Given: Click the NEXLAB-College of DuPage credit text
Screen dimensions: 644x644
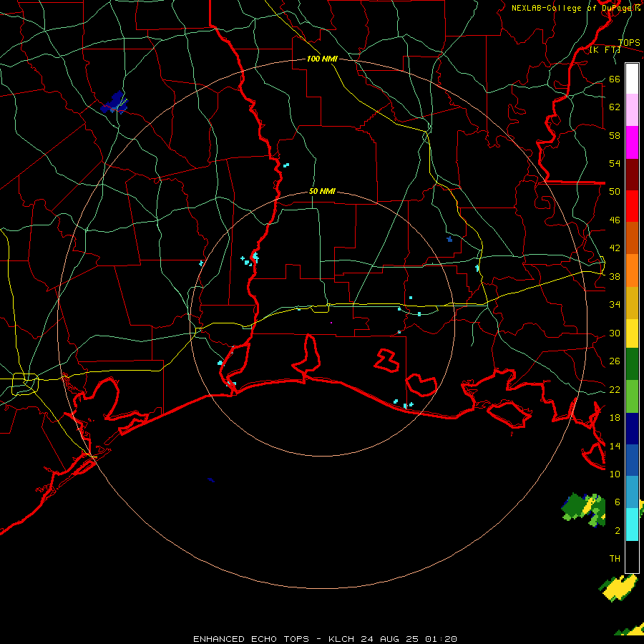Looking at the screenshot, I should [x=575, y=8].
